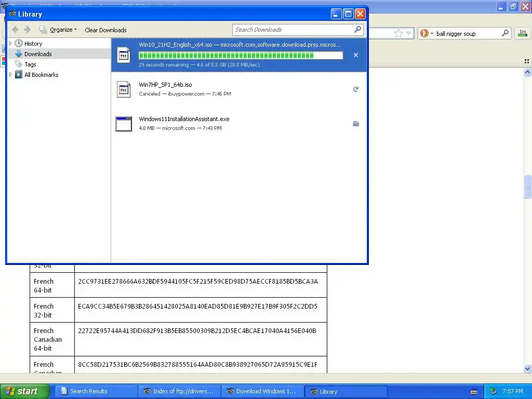
Task: Click the Win10_21H2 ISO file icon
Action: pyautogui.click(x=124, y=55)
